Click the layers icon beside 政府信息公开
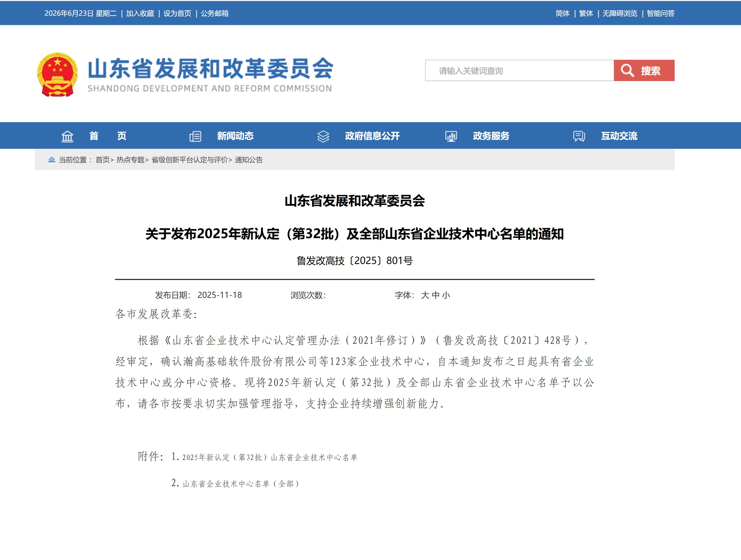Image resolution: width=741 pixels, height=560 pixels. tap(323, 136)
